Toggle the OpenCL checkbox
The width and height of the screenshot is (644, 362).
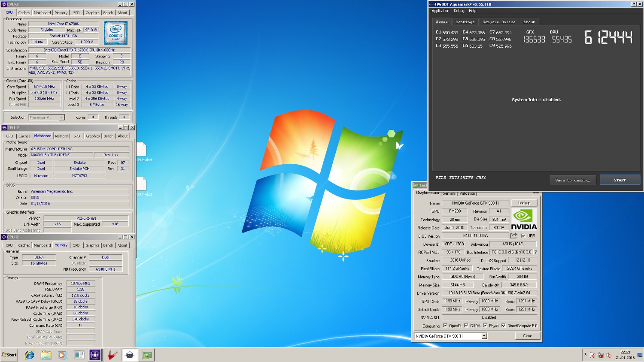(445, 326)
